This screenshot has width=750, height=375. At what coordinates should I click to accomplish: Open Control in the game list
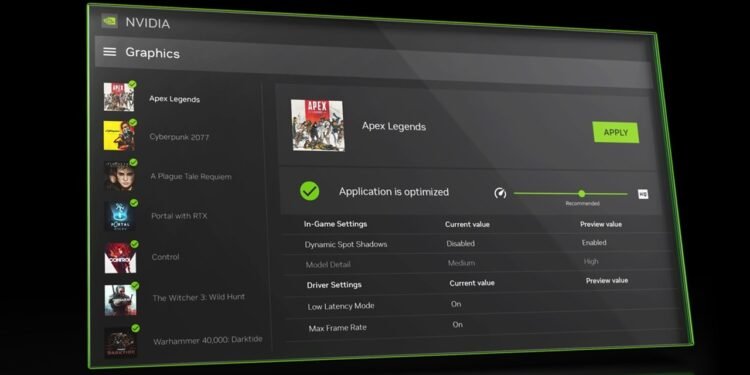tap(165, 257)
